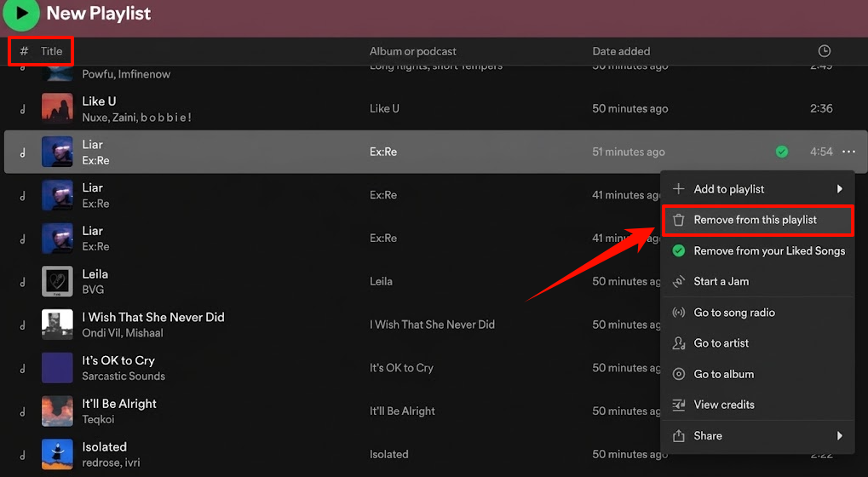Select Remove from your Liked Songs
Image resolution: width=868 pixels, height=477 pixels.
(757, 250)
